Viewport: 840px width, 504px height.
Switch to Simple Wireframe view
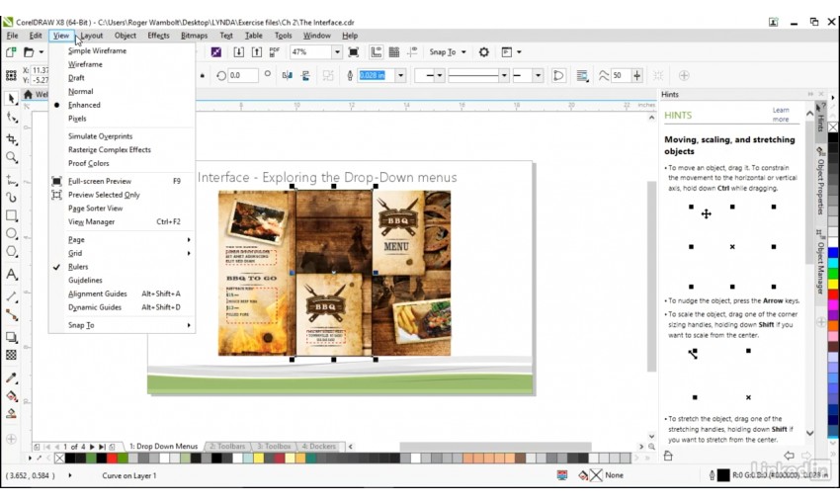97,50
